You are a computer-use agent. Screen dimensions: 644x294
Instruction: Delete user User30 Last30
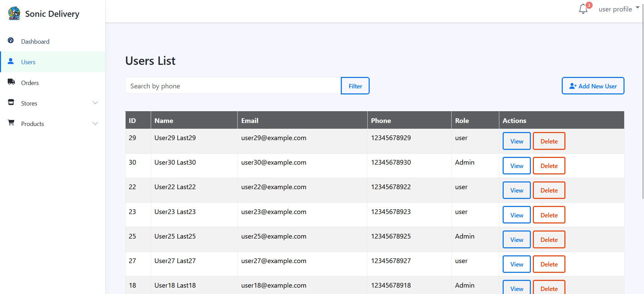(x=549, y=166)
